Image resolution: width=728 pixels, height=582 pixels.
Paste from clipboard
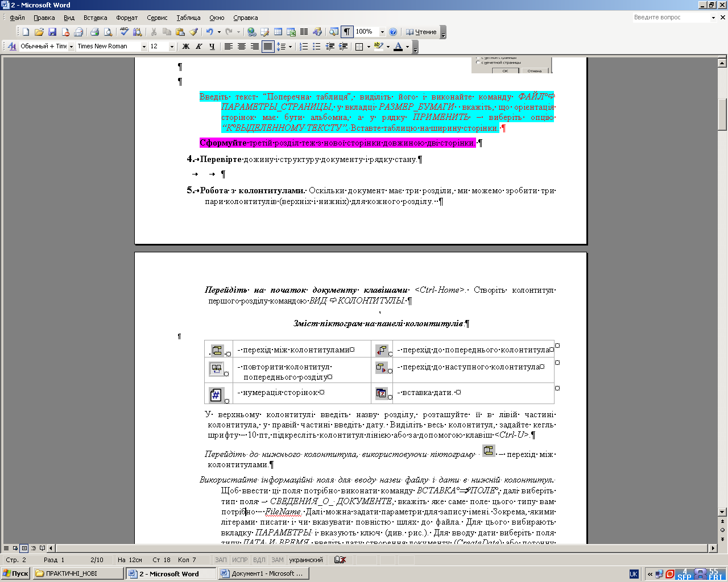pos(180,32)
